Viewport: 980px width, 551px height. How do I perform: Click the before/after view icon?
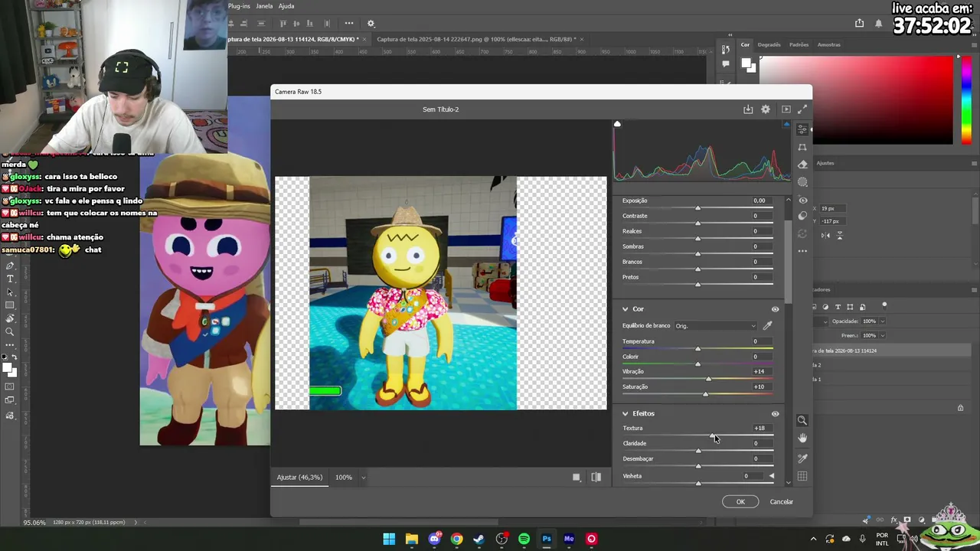click(x=596, y=478)
